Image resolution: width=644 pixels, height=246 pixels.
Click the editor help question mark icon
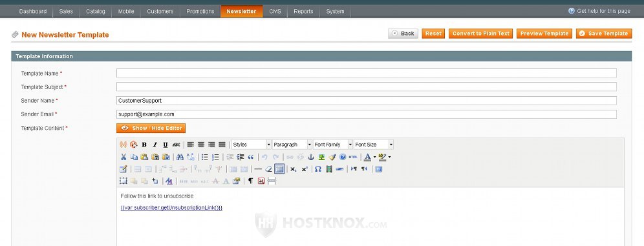pos(343,157)
